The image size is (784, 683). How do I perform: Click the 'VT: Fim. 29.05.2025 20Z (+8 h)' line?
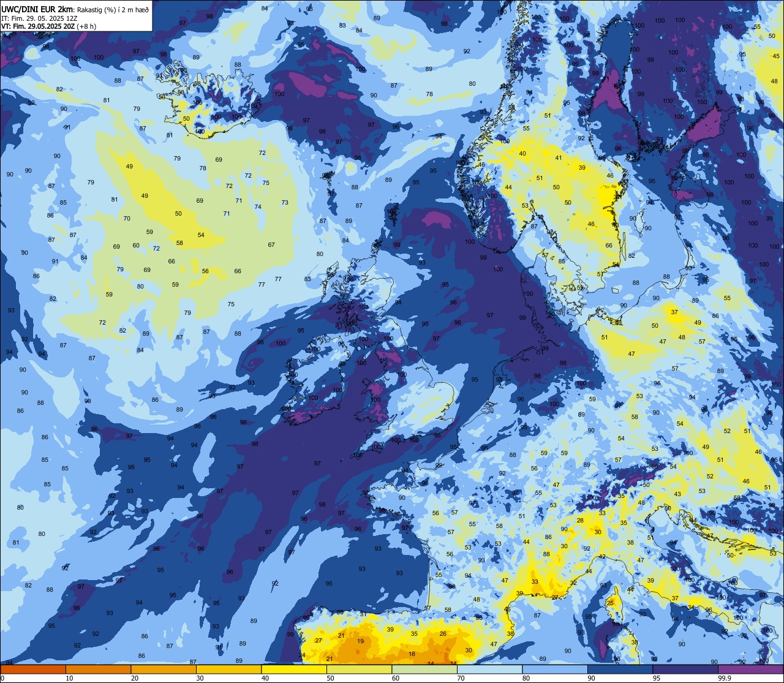coord(49,26)
